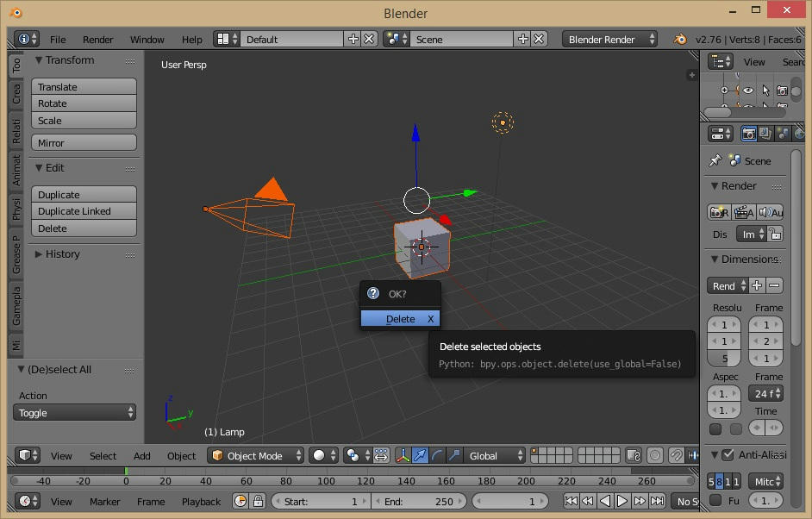Click the Start frame input field
Viewport: 812px width, 519px height.
coord(321,501)
